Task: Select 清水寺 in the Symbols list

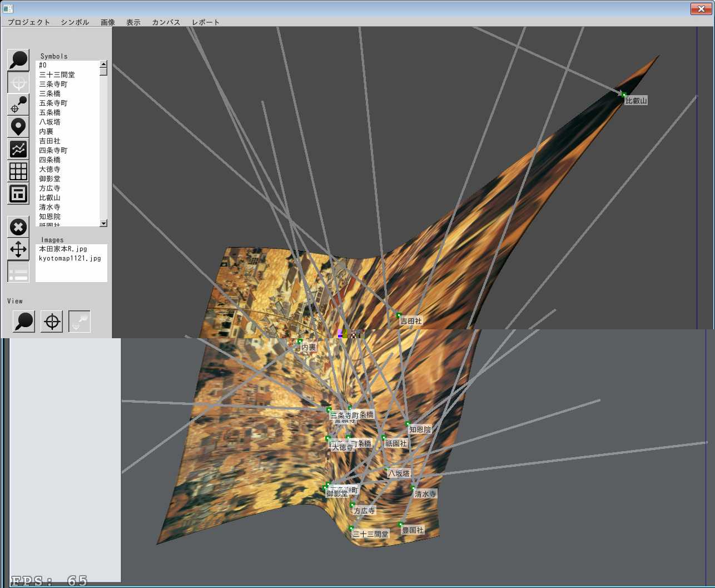Action: coord(67,207)
